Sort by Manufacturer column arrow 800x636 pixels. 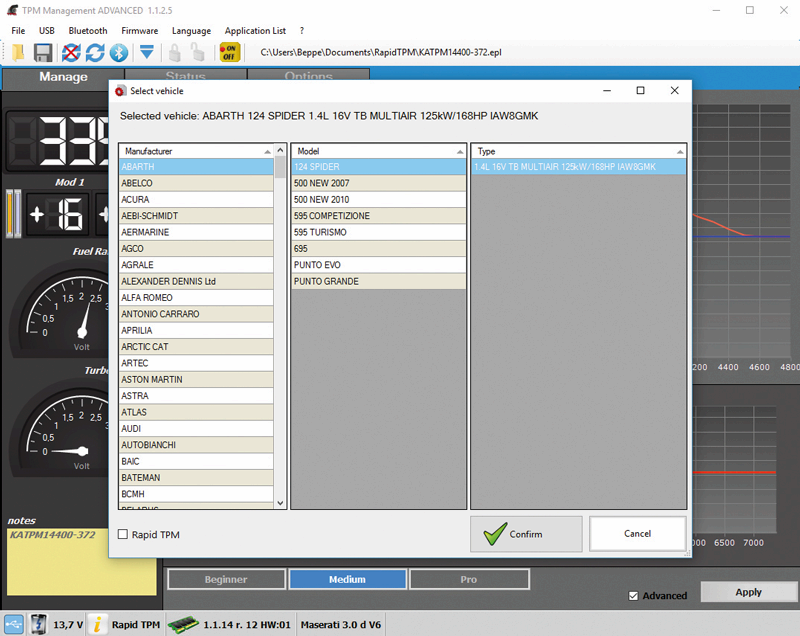point(267,151)
